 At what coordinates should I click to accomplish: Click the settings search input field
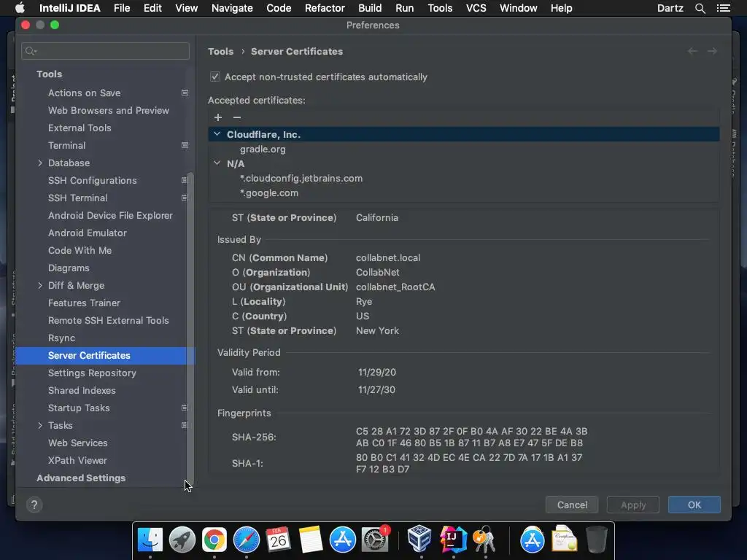click(105, 51)
